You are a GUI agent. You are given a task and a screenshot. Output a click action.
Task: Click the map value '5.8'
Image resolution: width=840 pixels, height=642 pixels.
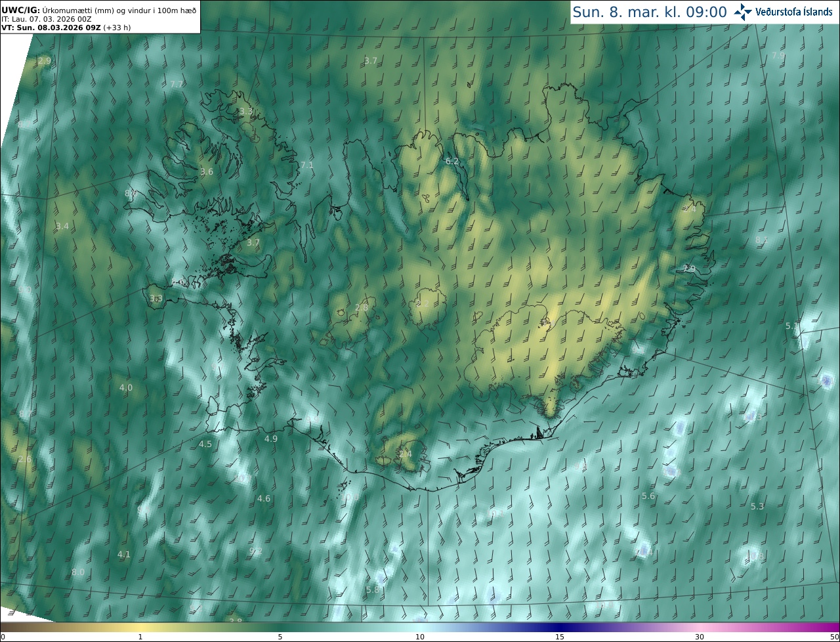[x=373, y=590]
